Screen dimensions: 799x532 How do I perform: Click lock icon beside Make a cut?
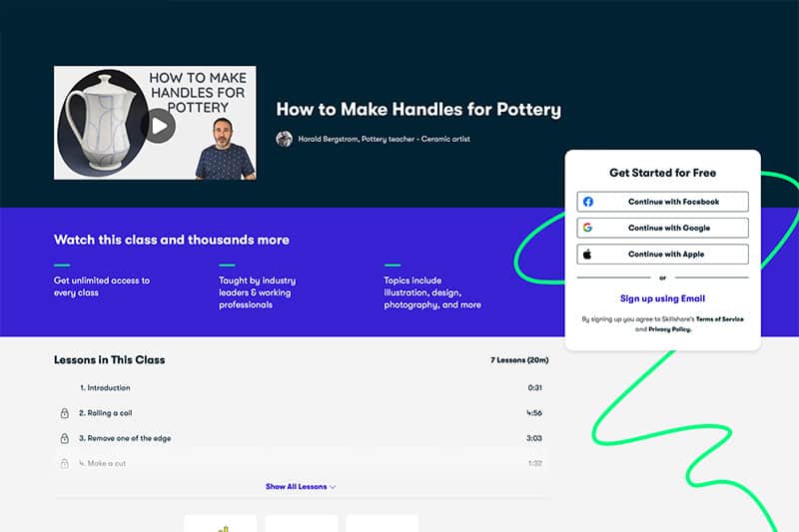(65, 463)
